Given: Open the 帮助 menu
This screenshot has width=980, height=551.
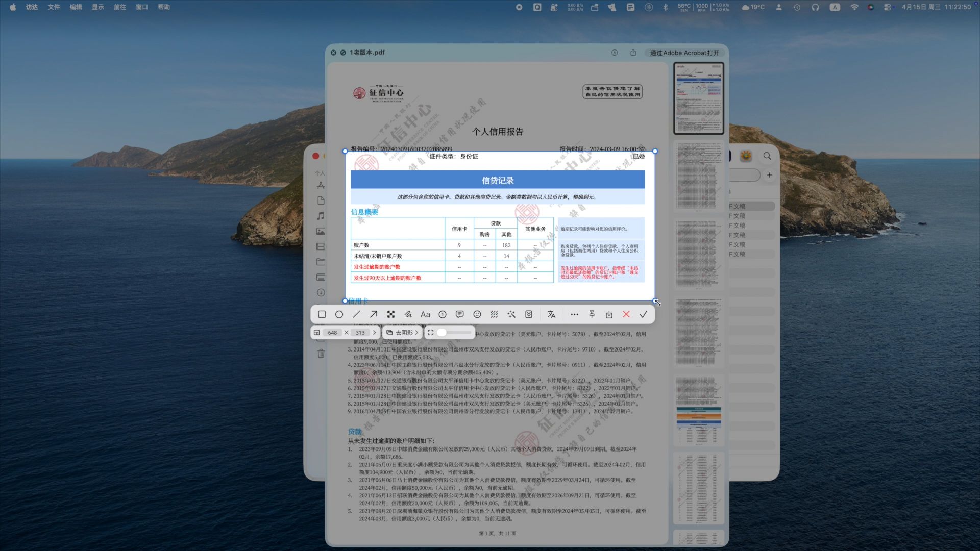Looking at the screenshot, I should pos(163,7).
